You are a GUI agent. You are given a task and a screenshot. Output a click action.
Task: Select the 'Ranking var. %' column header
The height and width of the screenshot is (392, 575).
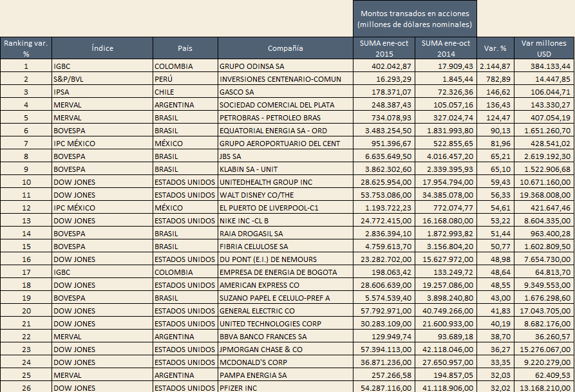(x=26, y=48)
